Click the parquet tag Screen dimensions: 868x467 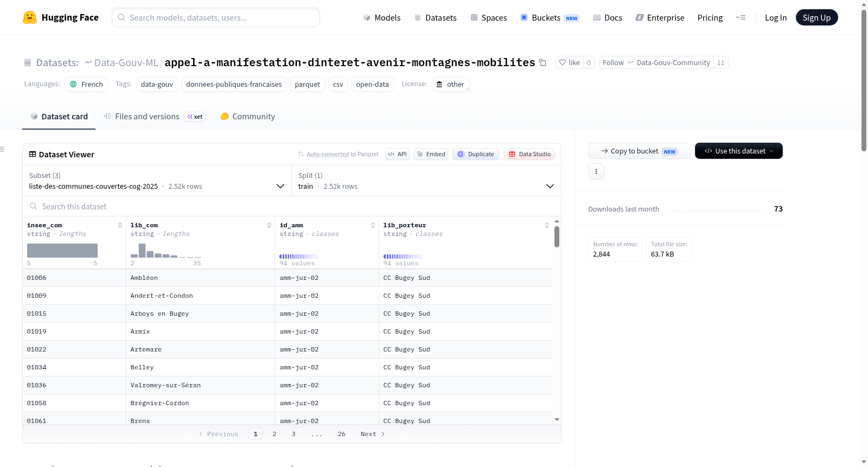point(308,84)
